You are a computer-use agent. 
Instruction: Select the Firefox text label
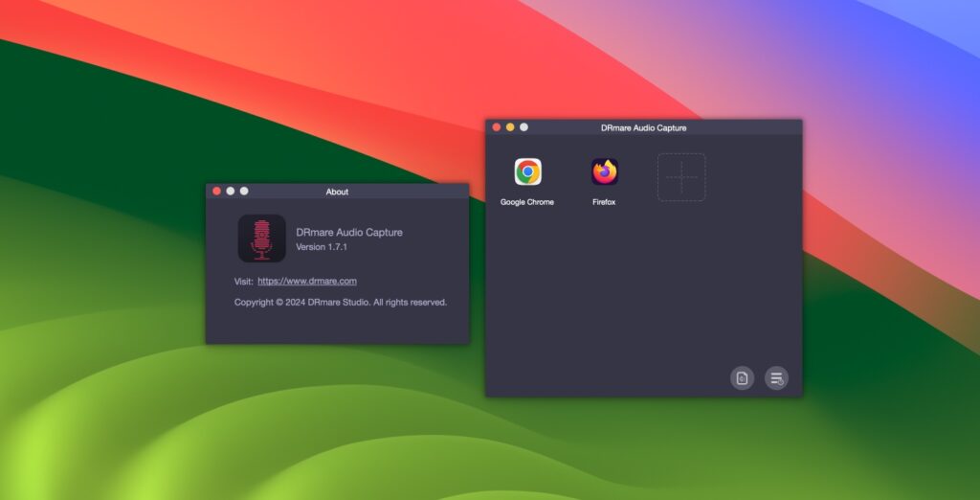click(x=604, y=202)
